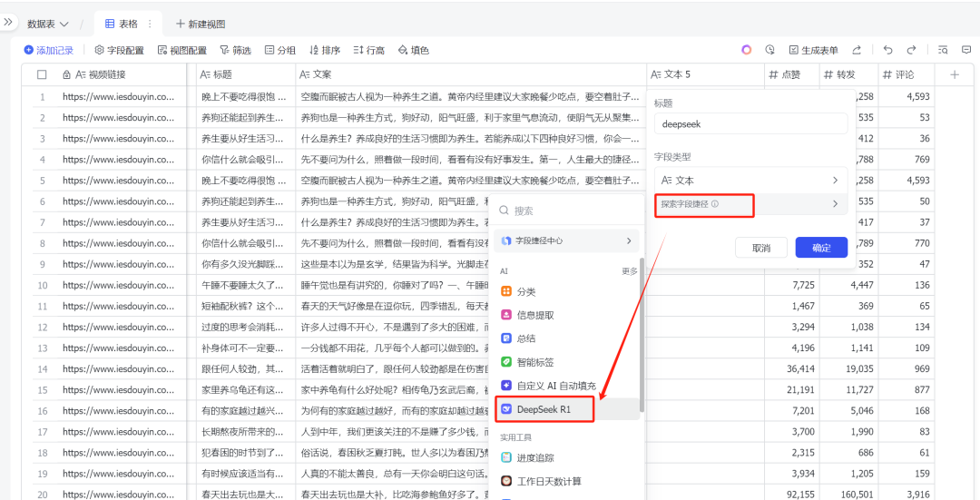The width and height of the screenshot is (980, 500).
Task: Open the video link in row 10
Action: 118,285
